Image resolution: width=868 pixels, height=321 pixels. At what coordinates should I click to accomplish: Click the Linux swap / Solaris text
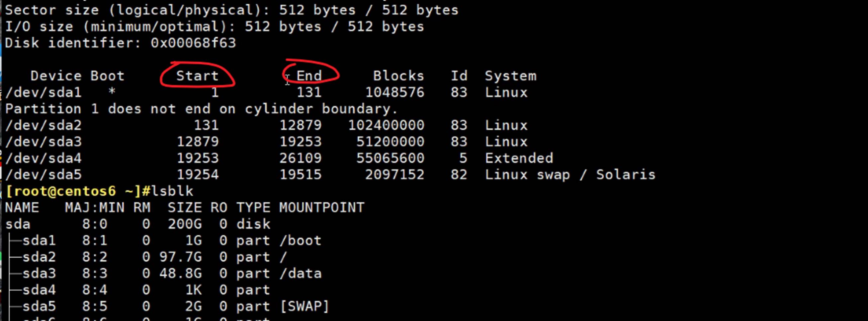pyautogui.click(x=570, y=175)
